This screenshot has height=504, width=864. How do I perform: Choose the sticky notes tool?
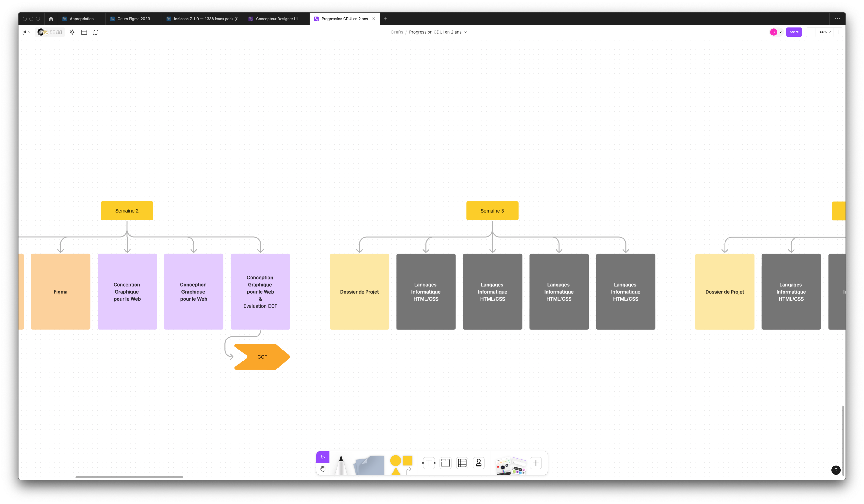(x=369, y=465)
